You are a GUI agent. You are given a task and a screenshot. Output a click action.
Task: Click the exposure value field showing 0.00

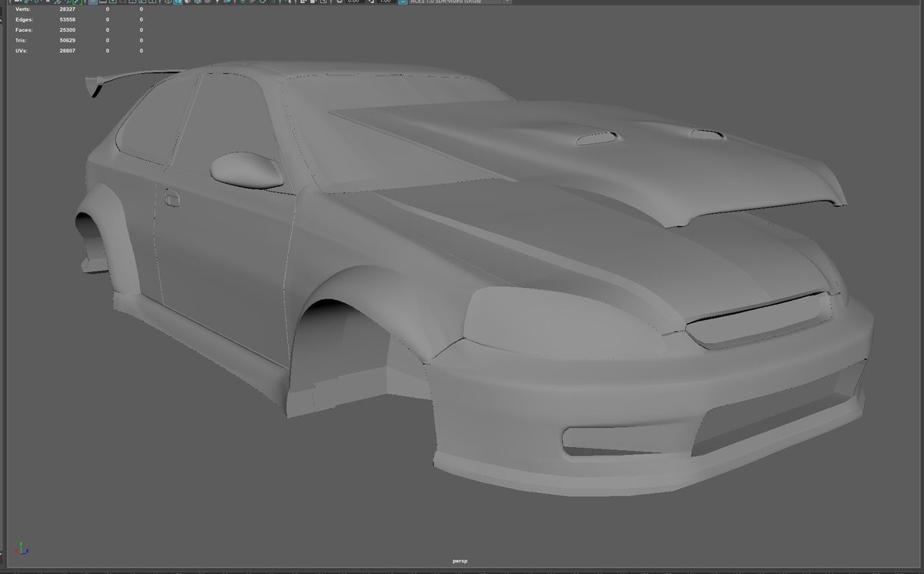[x=353, y=2]
